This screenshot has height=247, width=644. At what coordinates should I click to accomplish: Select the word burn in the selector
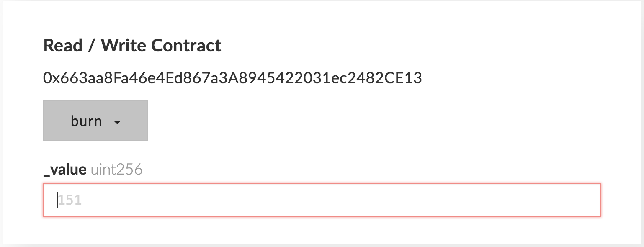[86, 121]
